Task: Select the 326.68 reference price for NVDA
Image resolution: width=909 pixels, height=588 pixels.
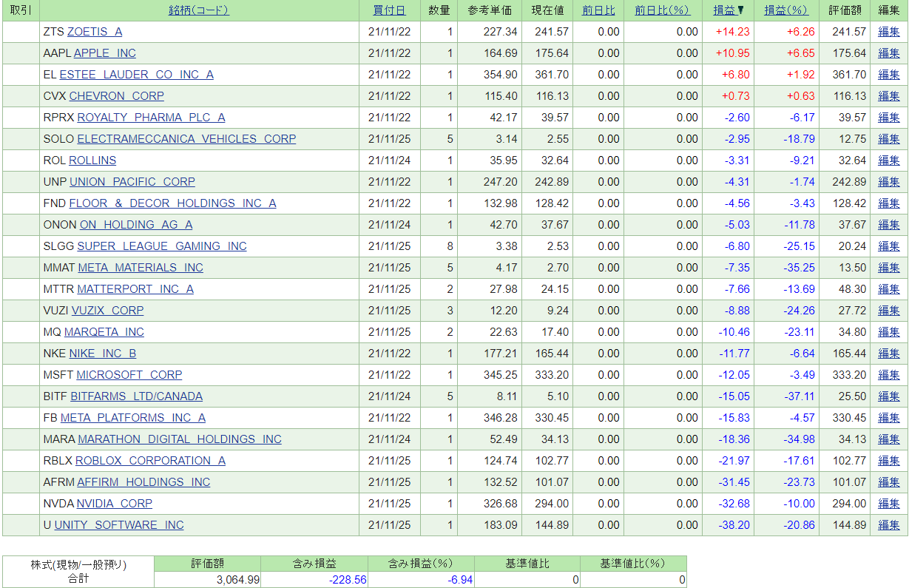Action: [x=500, y=504]
